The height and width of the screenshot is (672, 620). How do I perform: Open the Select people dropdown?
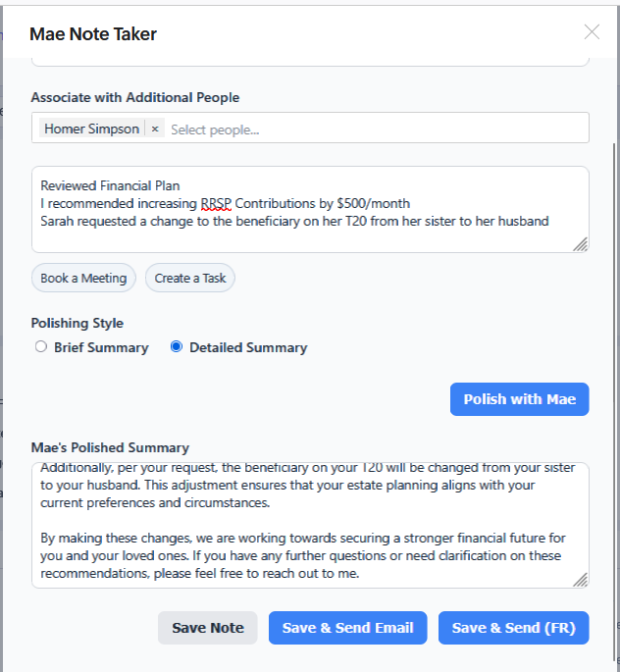373,129
